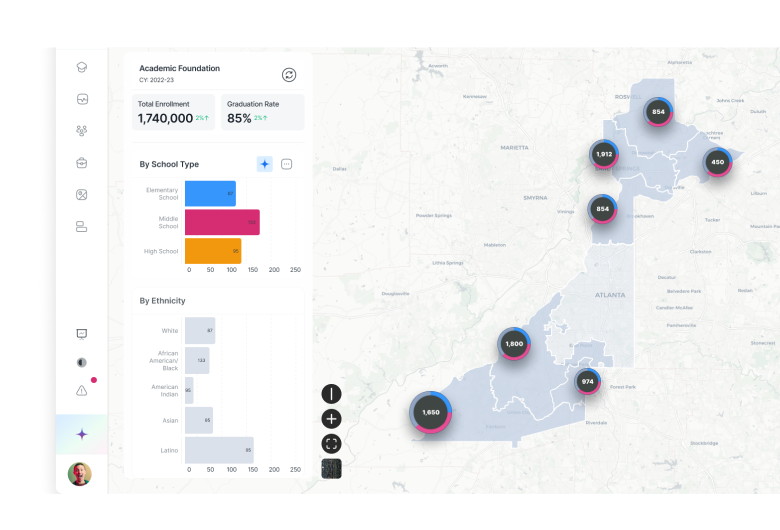Viewport: 780px width, 530px height.
Task: Click the Graduation Rate card
Action: [264, 112]
